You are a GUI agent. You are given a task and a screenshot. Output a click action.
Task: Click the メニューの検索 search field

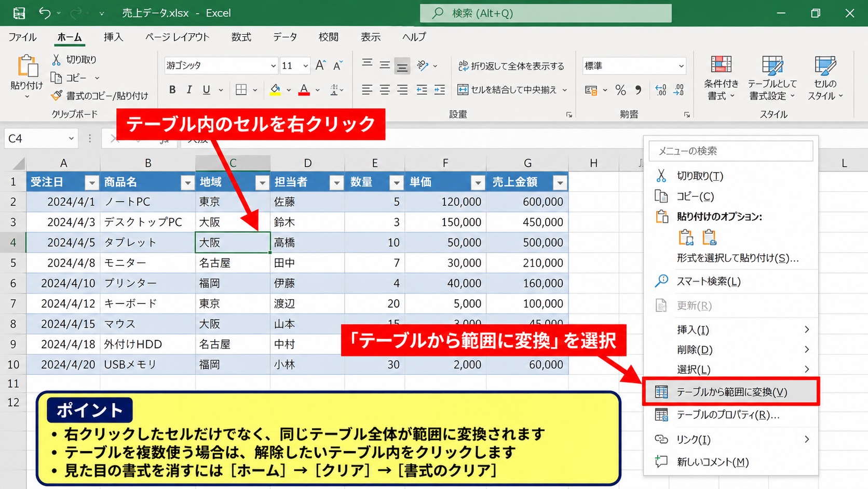731,151
